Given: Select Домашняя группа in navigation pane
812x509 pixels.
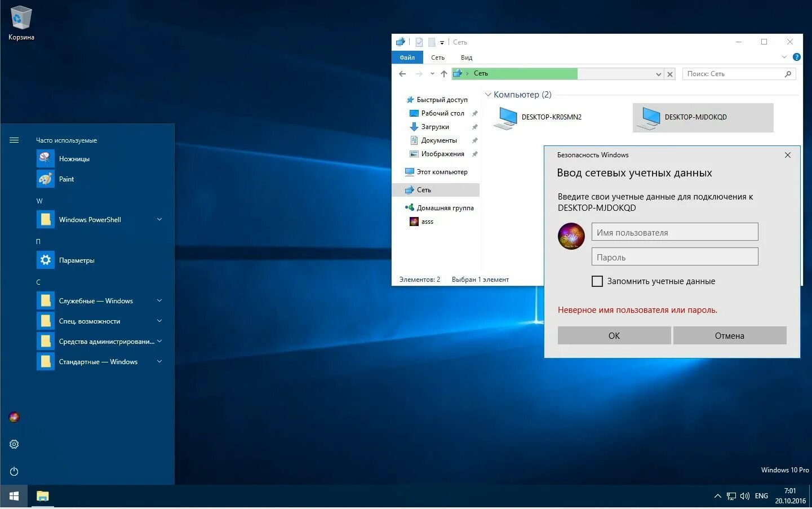Looking at the screenshot, I should pyautogui.click(x=445, y=208).
